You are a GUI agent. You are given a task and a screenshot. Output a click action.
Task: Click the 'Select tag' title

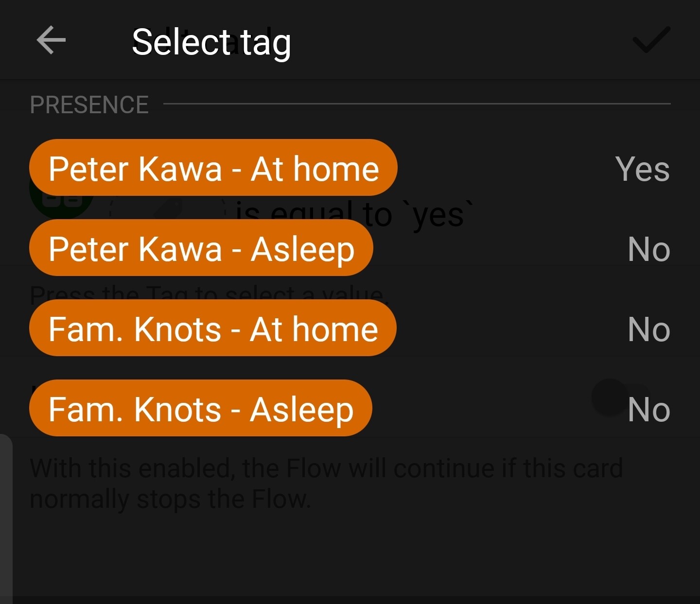coord(211,42)
